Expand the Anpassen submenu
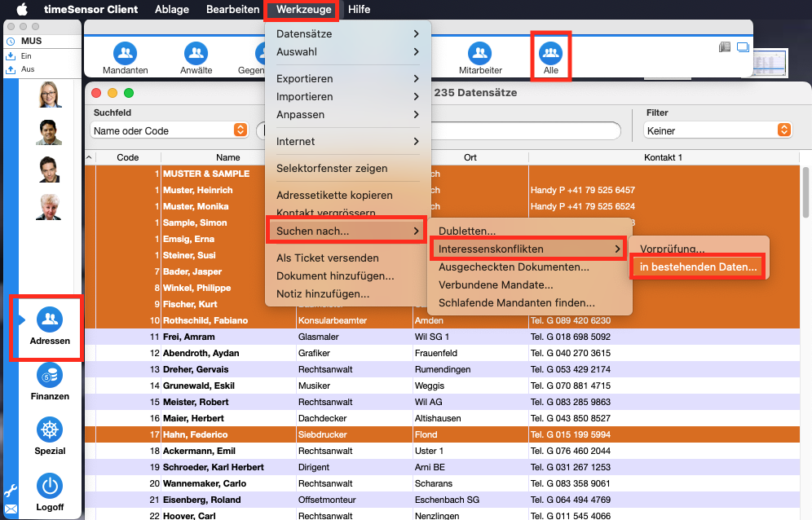 (347, 114)
